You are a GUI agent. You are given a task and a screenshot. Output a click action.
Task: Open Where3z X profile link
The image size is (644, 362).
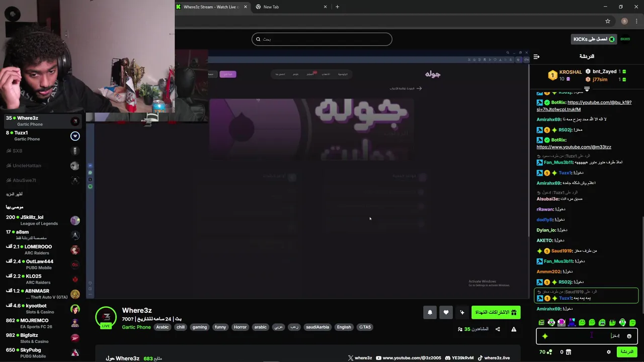coord(360,358)
